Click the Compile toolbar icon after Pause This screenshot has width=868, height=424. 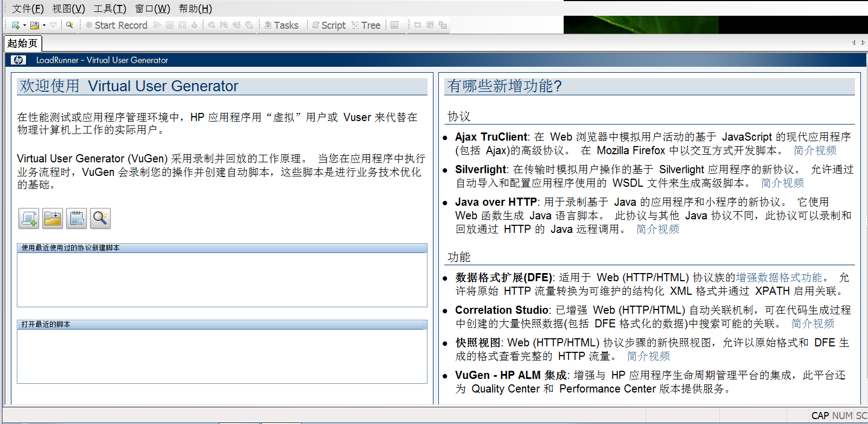195,25
